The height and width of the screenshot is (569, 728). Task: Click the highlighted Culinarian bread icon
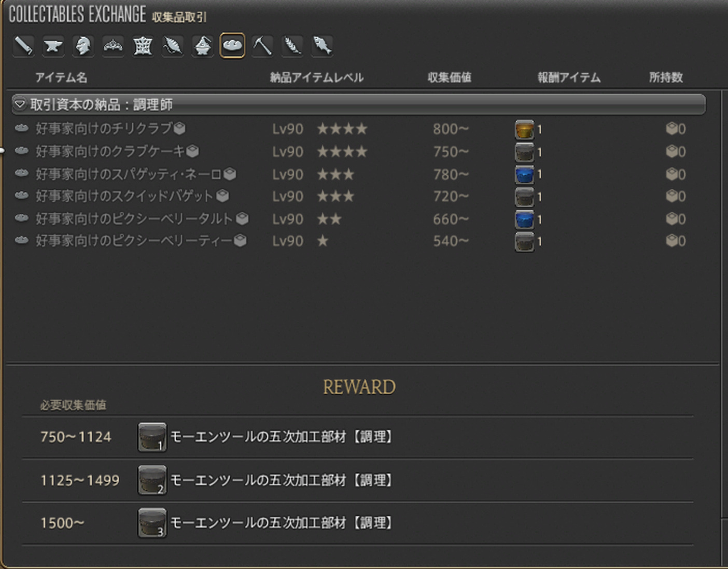point(232,46)
